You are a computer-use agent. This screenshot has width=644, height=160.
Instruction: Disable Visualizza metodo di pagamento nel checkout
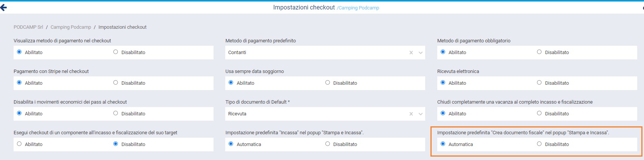coord(116,52)
